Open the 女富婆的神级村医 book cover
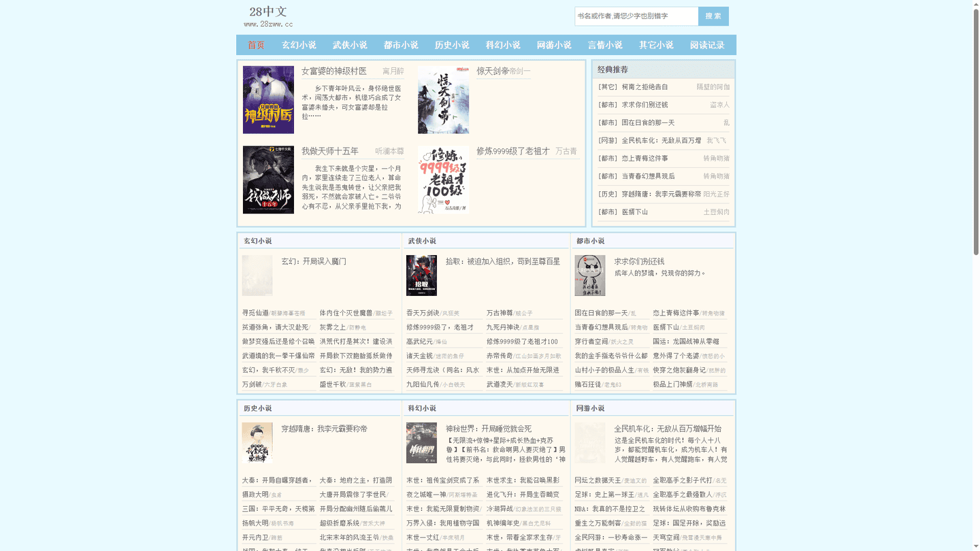This screenshot has height=551, width=980. 268,100
